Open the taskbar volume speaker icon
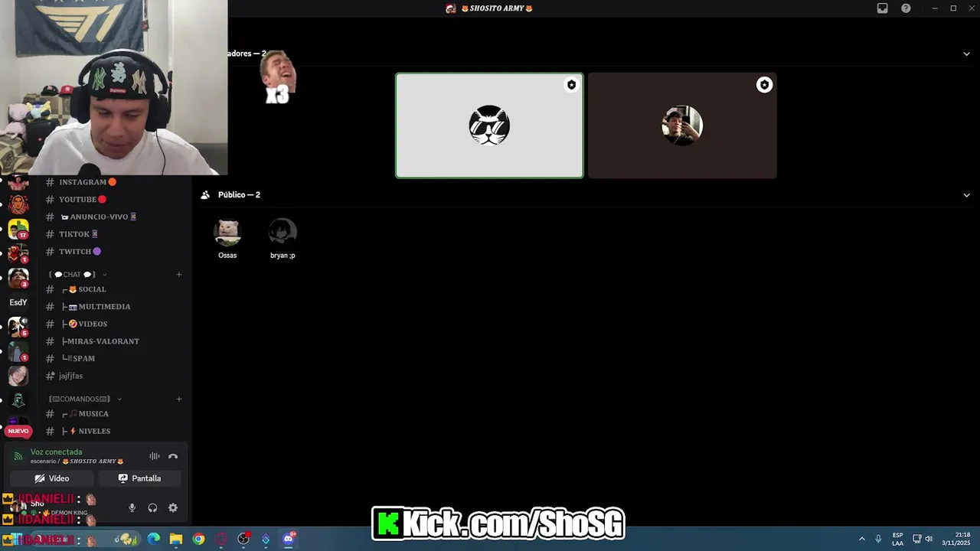The image size is (980, 551). point(929,539)
